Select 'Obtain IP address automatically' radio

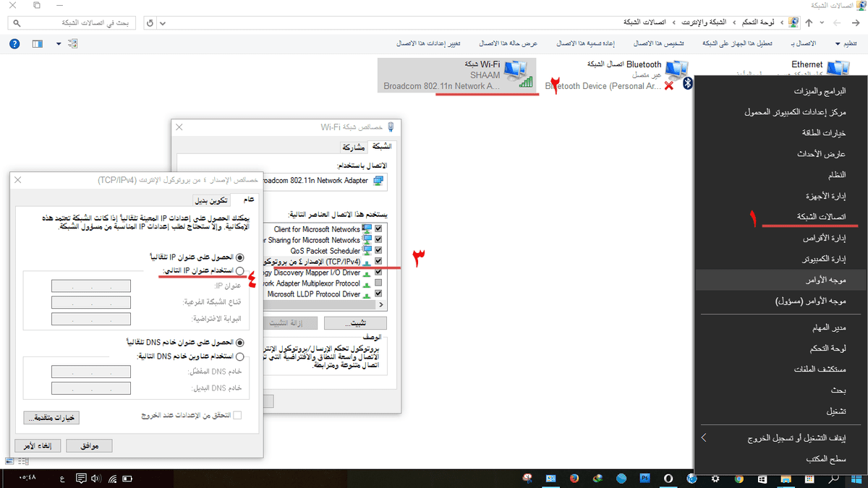(x=240, y=257)
